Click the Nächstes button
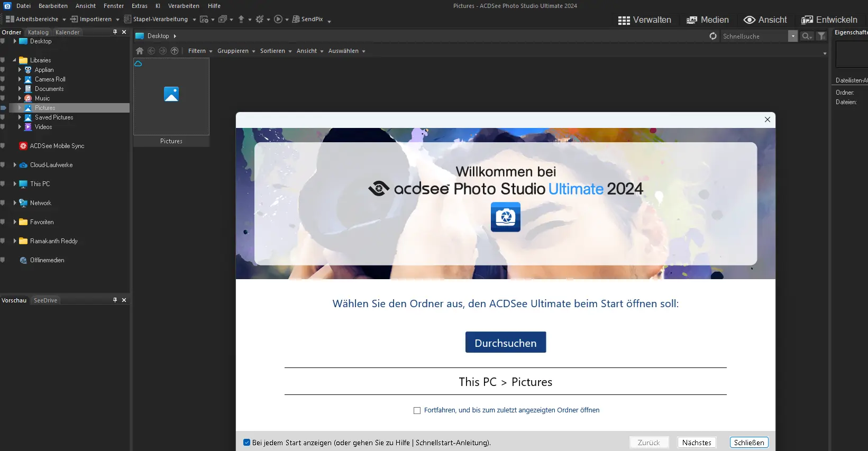Image resolution: width=868 pixels, height=451 pixels. (x=697, y=443)
